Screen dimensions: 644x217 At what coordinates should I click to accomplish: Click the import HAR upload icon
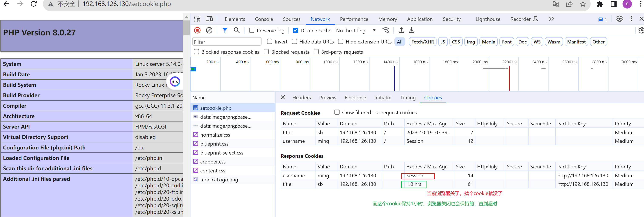[401, 30]
